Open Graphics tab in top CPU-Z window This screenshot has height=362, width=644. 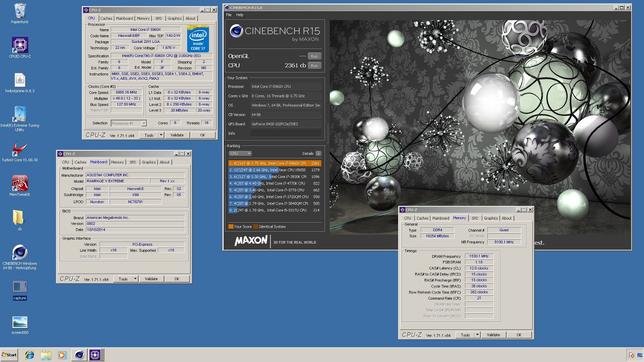click(175, 18)
